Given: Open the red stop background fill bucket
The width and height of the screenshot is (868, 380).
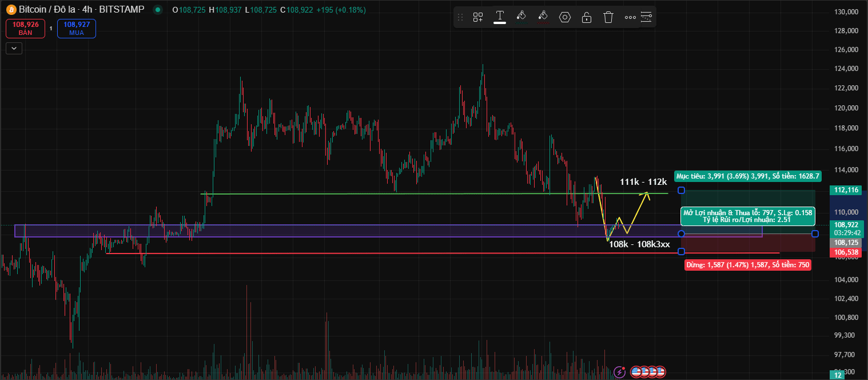Looking at the screenshot, I should 543,17.
